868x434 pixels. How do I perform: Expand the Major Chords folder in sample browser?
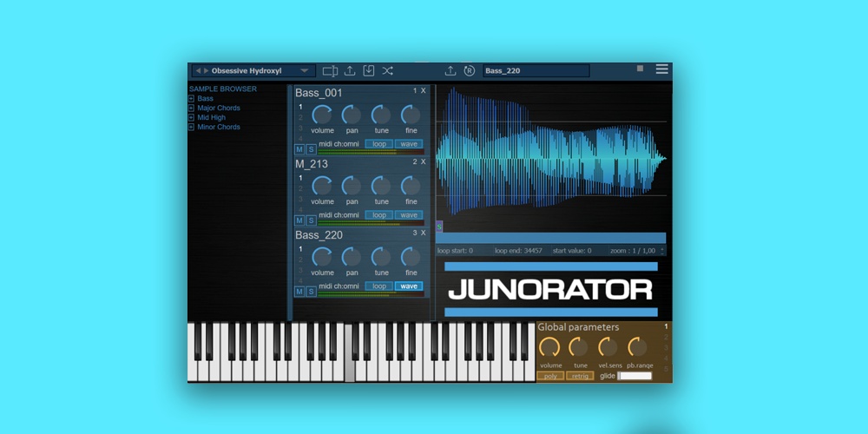[x=192, y=108]
